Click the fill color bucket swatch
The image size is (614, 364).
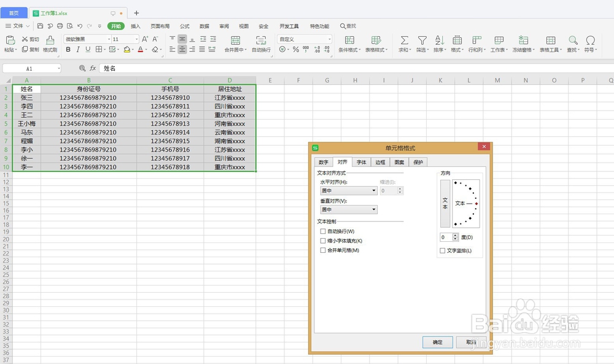click(126, 49)
